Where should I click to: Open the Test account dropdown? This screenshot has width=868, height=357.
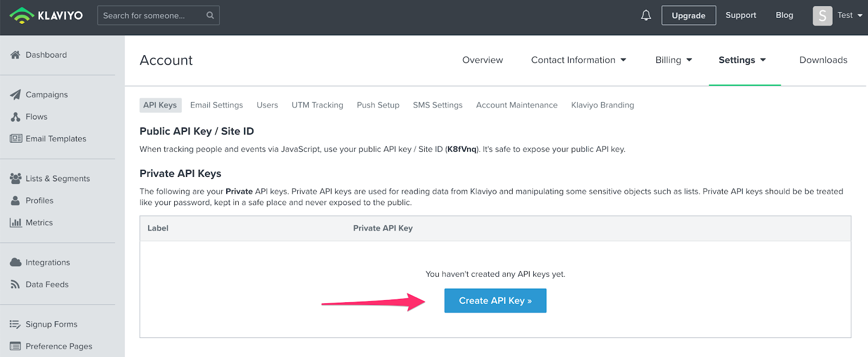coord(838,15)
